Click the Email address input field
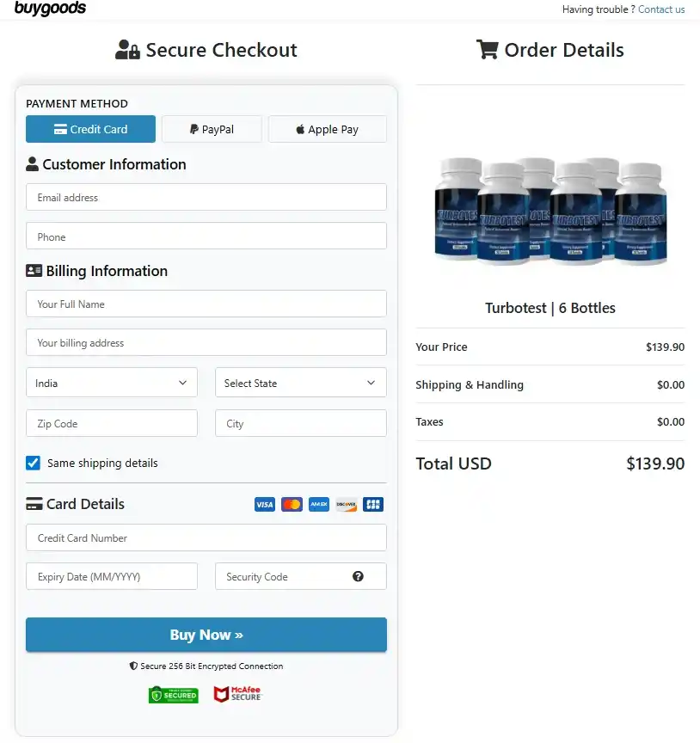The height and width of the screenshot is (743, 700). pos(206,197)
